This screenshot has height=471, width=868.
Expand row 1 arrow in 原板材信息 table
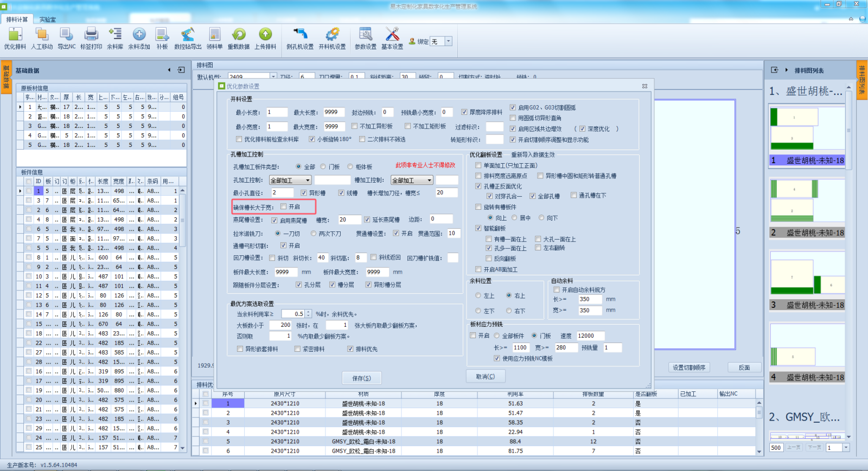(21, 107)
